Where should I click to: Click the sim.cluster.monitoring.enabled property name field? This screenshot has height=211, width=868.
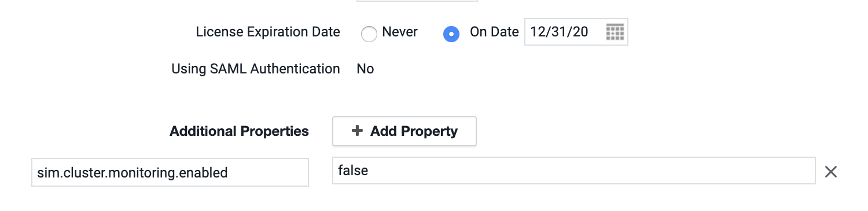point(170,172)
